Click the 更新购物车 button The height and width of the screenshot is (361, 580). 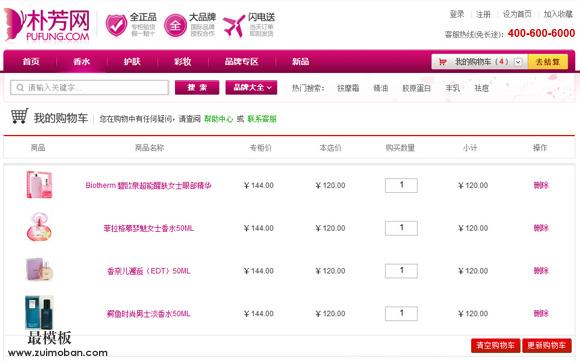[547, 345]
